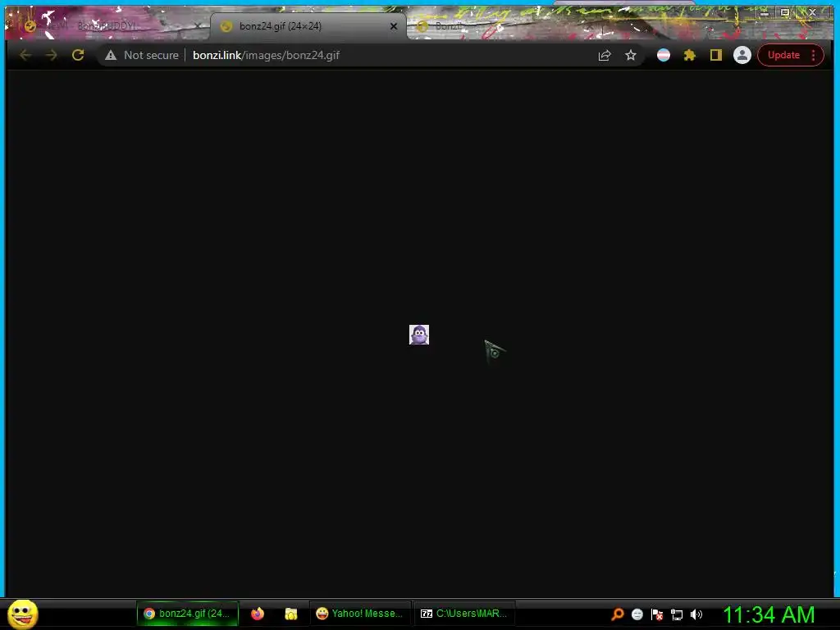The image size is (840, 630).
Task: Click the red Update button
Action: click(x=783, y=55)
